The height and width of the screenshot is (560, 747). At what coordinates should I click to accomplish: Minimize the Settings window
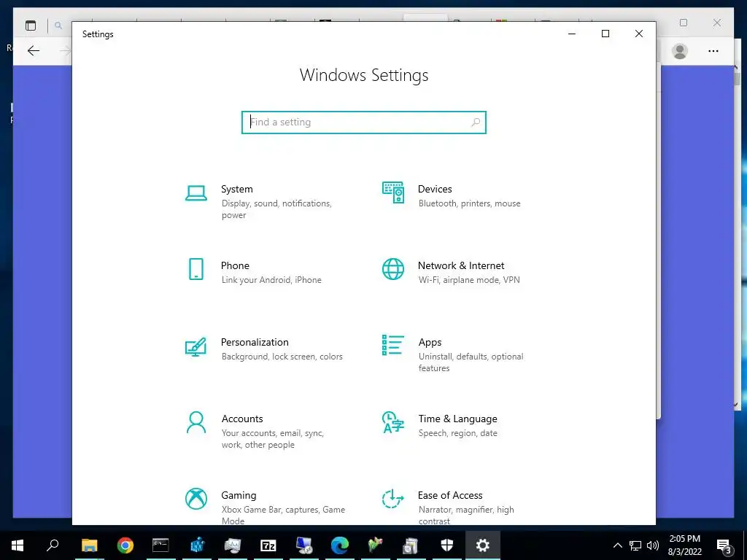point(572,34)
